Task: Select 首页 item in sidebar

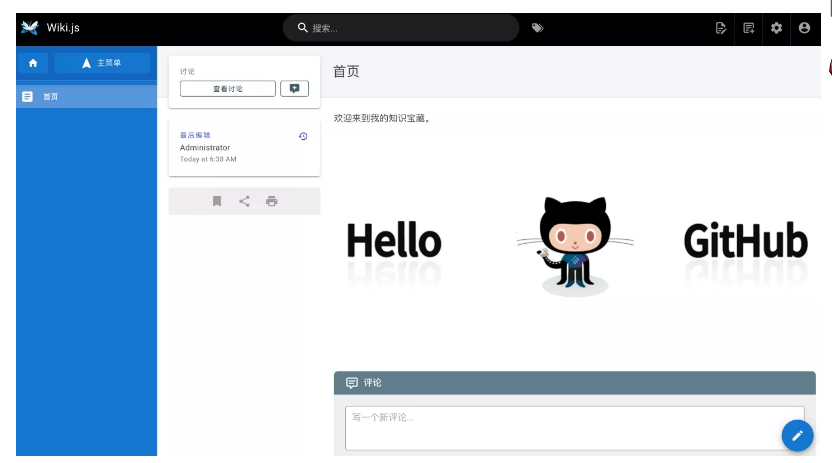Action: click(x=86, y=97)
